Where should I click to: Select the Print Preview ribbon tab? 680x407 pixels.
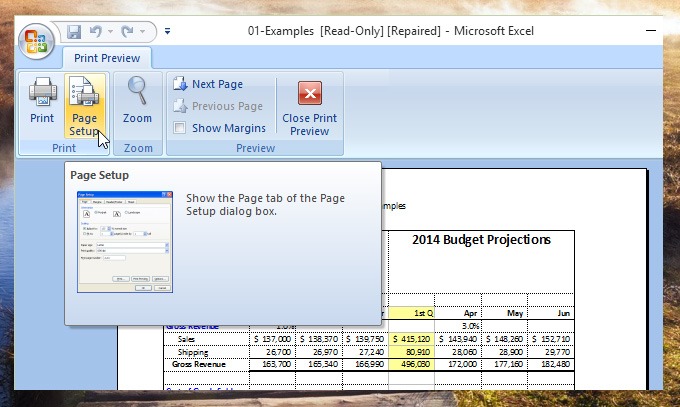[108, 58]
